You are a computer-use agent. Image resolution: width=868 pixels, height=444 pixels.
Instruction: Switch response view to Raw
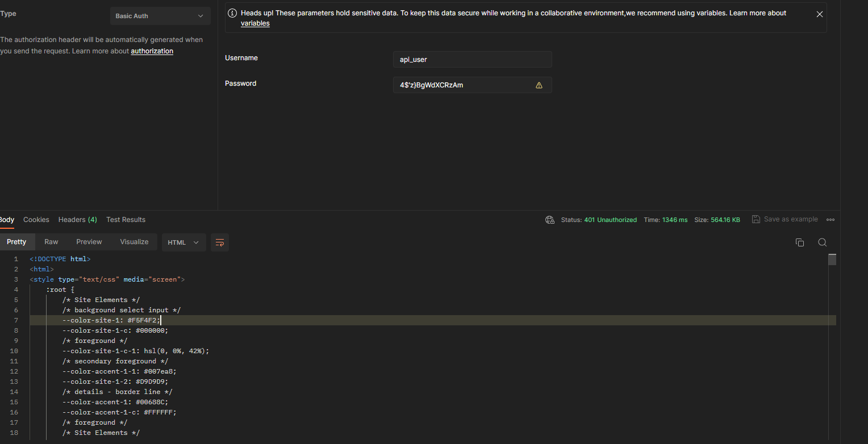click(51, 242)
